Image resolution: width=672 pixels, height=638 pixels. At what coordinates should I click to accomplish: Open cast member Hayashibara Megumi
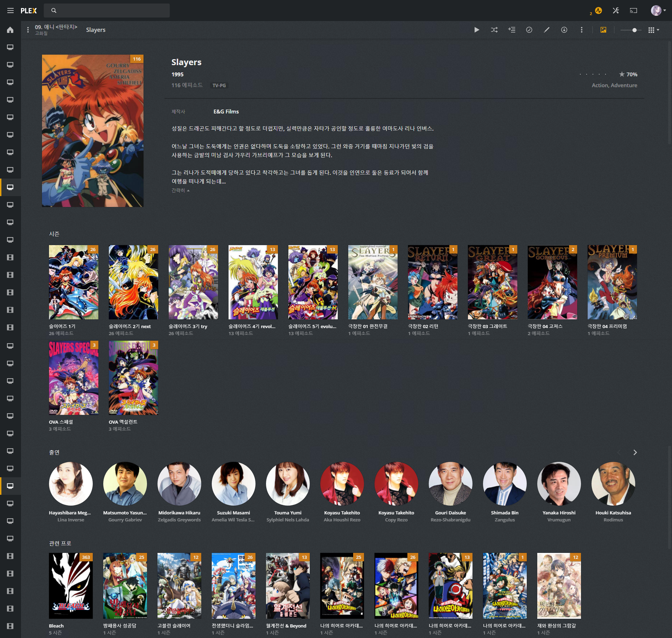tap(71, 484)
